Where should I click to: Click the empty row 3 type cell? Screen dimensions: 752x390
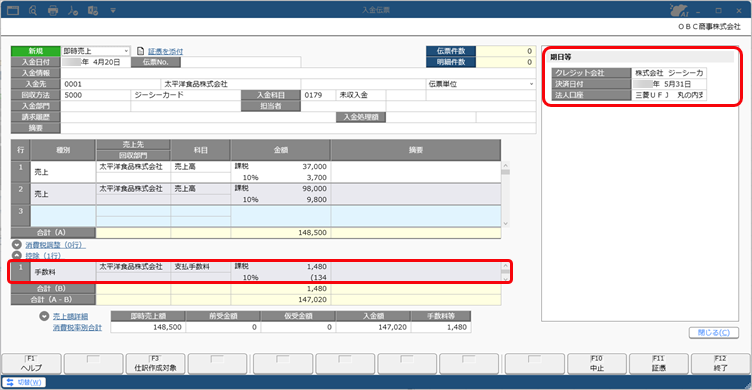[x=63, y=216]
